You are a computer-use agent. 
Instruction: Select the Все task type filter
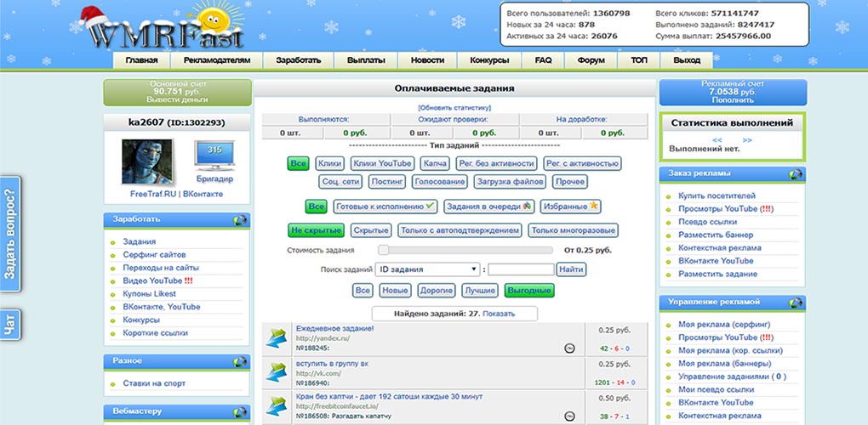pos(299,163)
